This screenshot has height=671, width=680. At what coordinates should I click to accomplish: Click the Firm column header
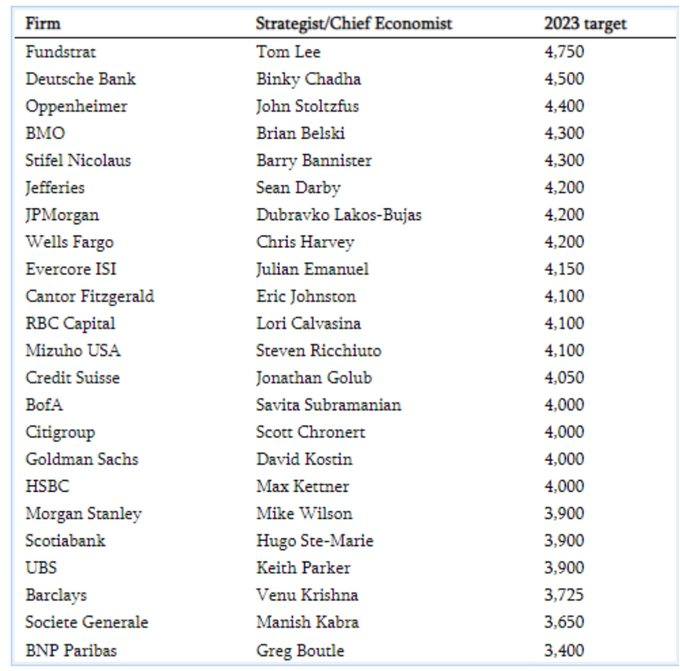click(x=42, y=23)
